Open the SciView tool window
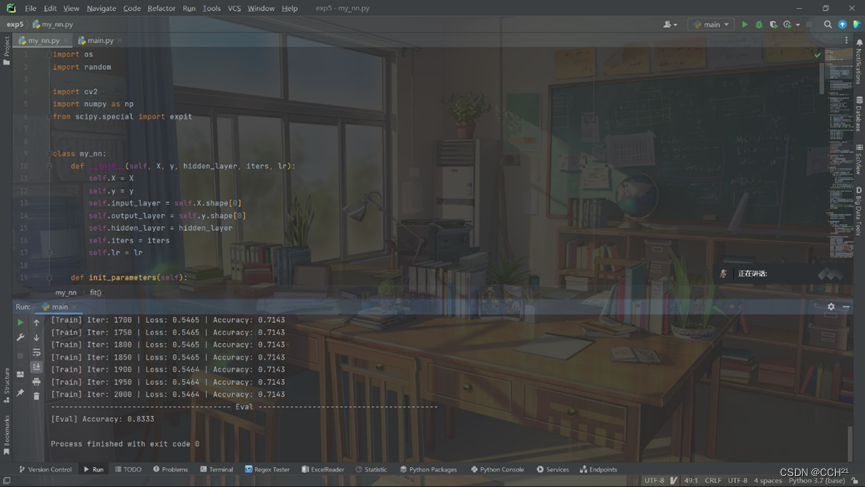865x487 pixels. [859, 160]
